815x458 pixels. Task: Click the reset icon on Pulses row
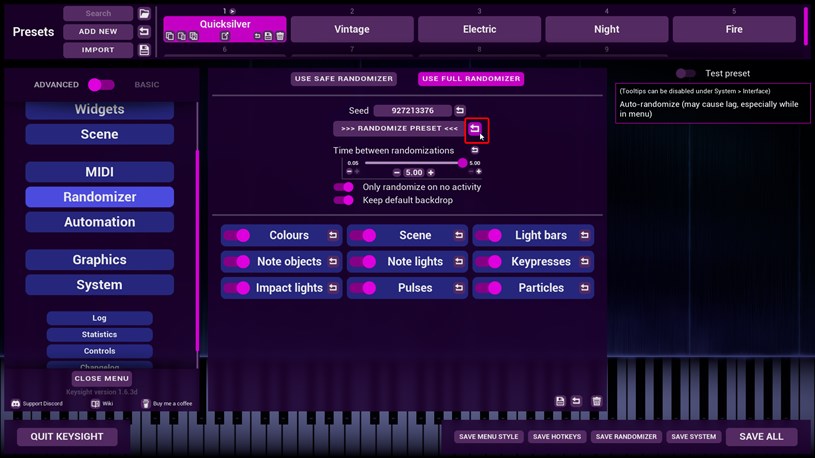(459, 287)
